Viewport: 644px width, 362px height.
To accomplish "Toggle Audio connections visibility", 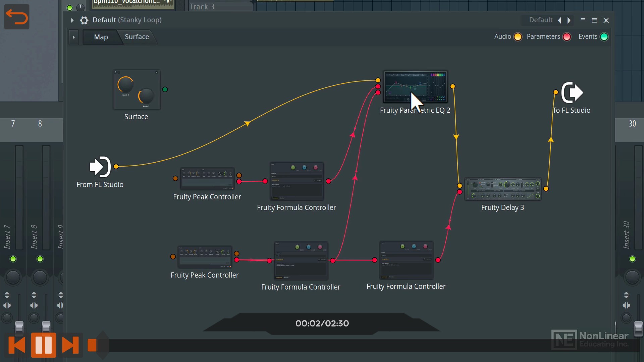I will 518,37.
